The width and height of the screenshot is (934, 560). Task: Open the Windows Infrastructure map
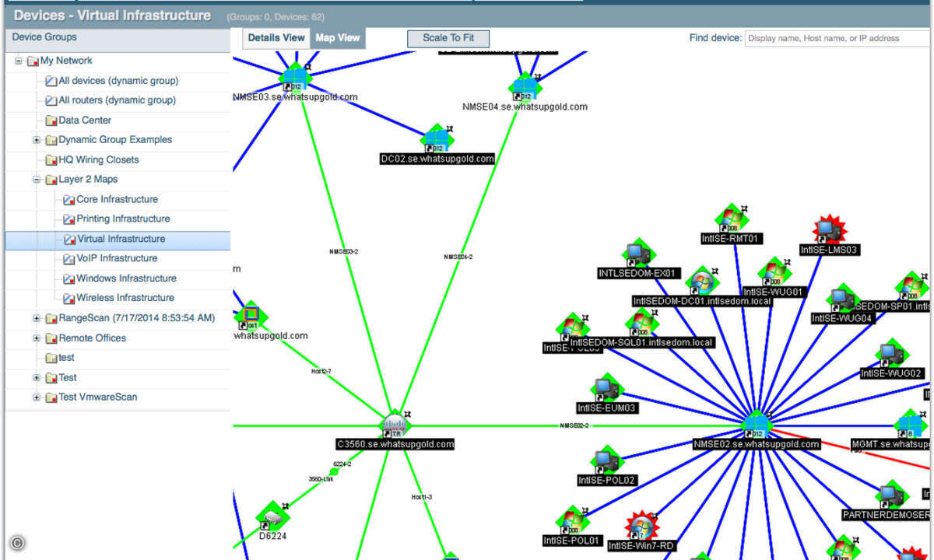click(126, 278)
